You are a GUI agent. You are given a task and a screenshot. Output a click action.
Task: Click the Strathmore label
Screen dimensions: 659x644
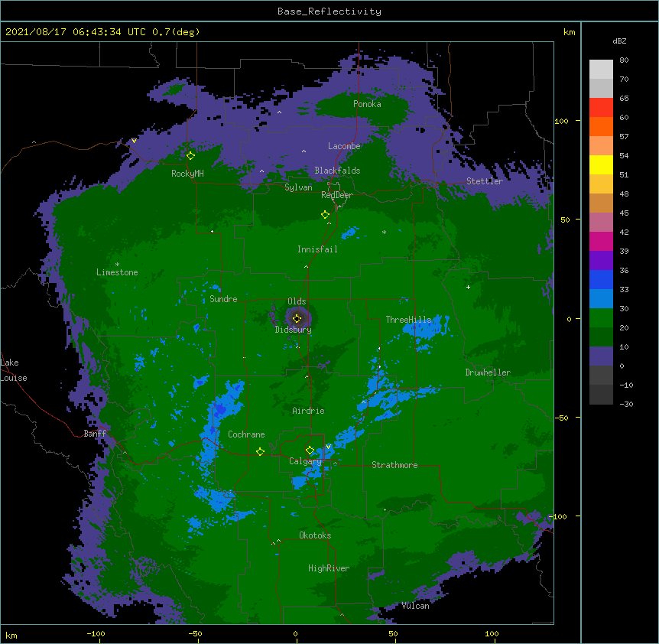[394, 465]
